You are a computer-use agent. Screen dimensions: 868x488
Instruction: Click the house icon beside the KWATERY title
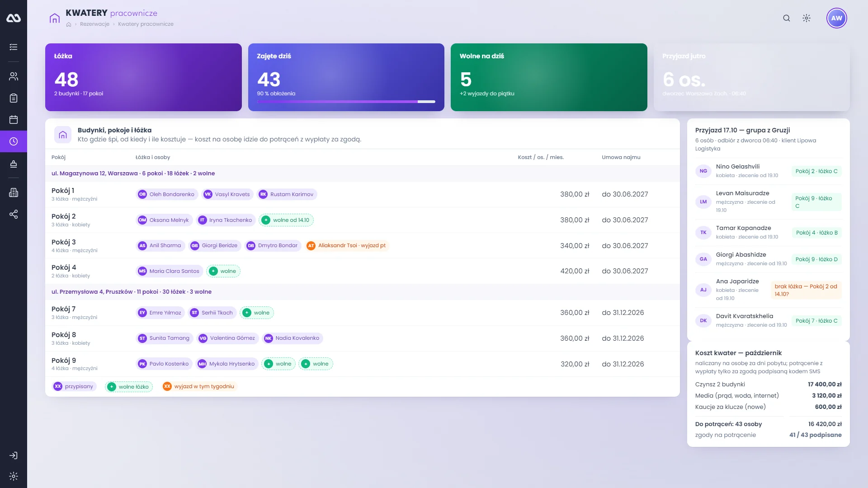(x=55, y=18)
